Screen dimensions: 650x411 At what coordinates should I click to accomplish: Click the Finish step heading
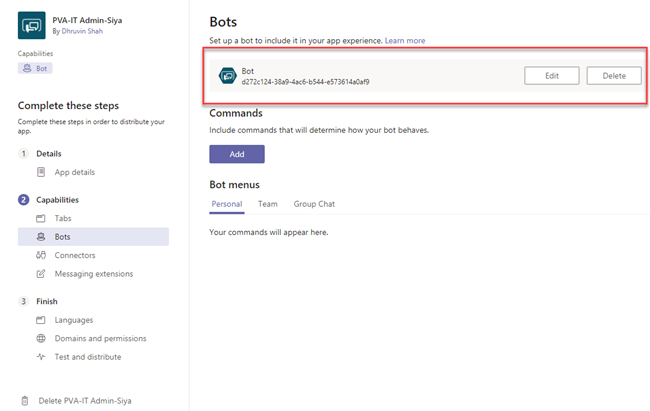tap(47, 302)
